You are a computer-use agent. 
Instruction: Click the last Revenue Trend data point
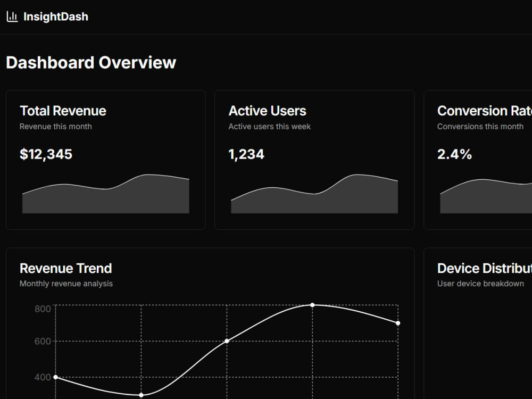coord(398,323)
